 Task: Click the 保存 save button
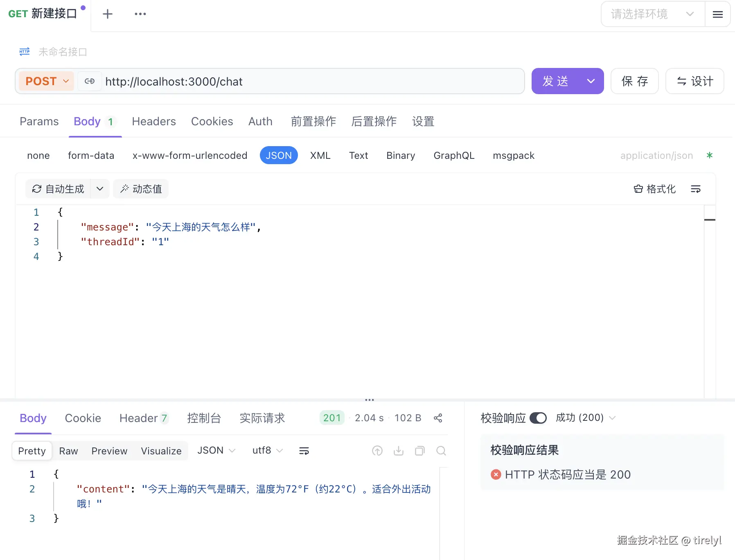(635, 81)
